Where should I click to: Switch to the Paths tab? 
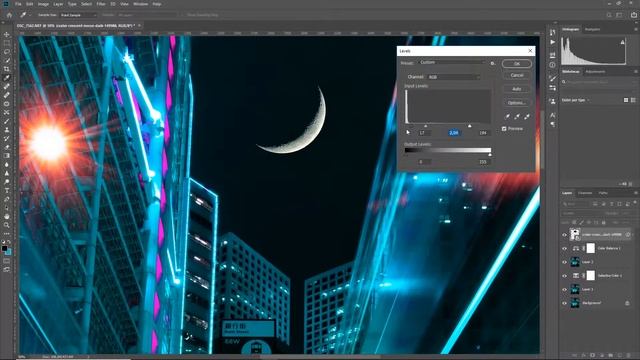point(603,193)
